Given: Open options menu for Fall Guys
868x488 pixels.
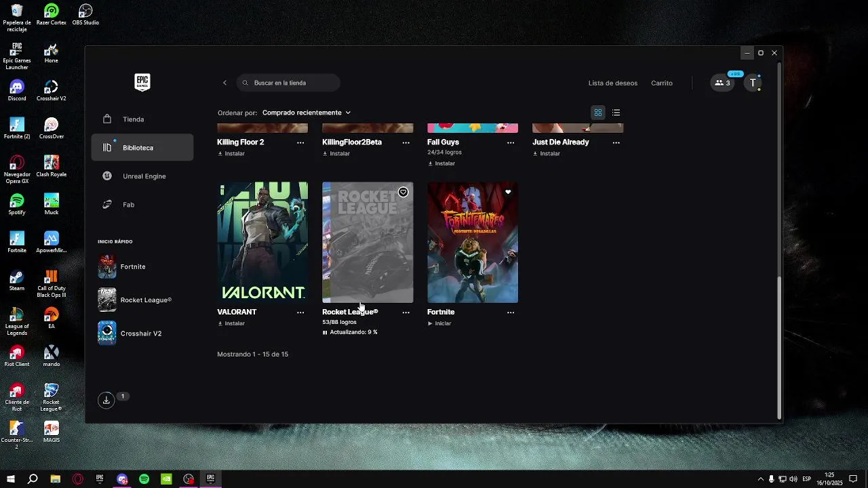Looking at the screenshot, I should pos(511,142).
